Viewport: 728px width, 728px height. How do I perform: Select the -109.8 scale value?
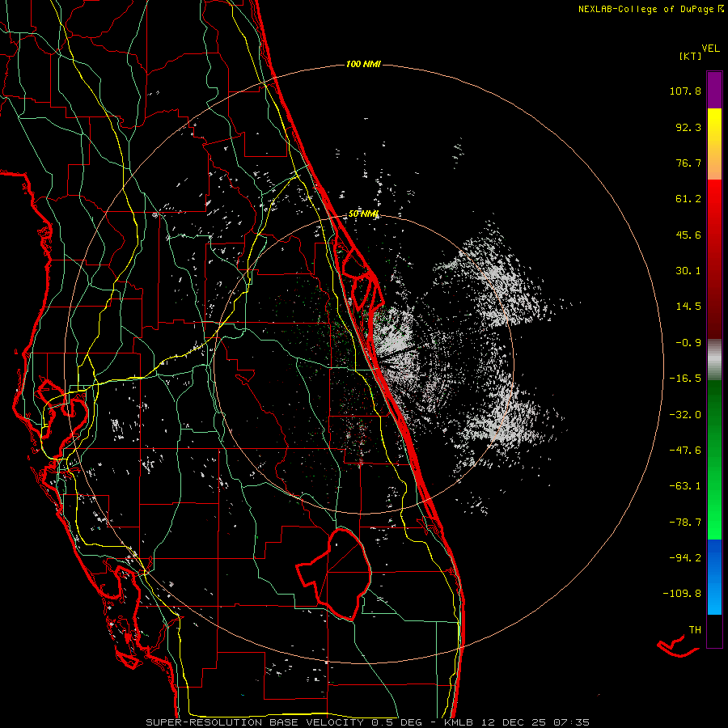(682, 594)
